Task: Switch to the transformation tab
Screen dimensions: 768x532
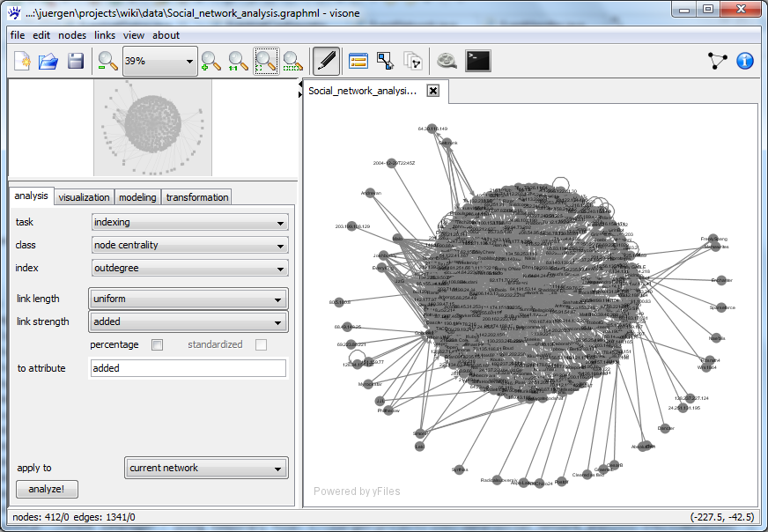Action: coord(197,197)
